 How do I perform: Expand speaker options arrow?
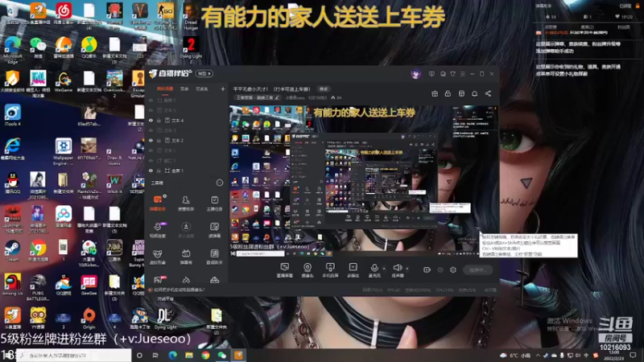(407, 269)
